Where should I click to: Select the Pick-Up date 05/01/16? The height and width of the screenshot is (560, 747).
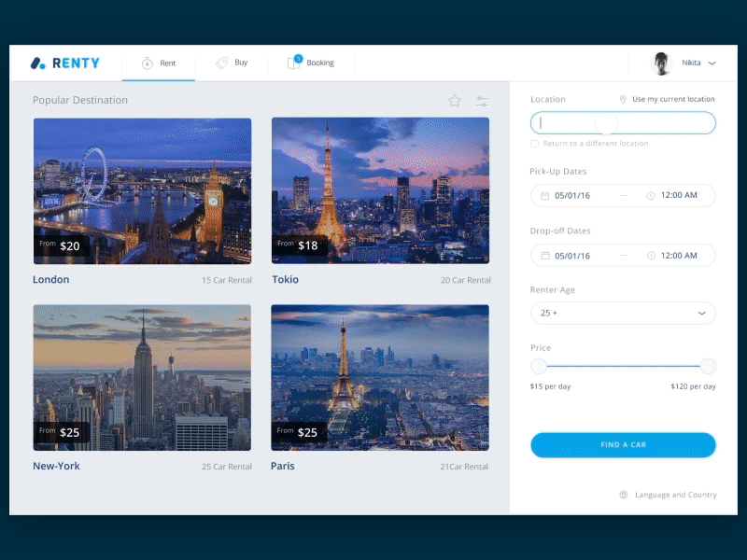(x=572, y=196)
